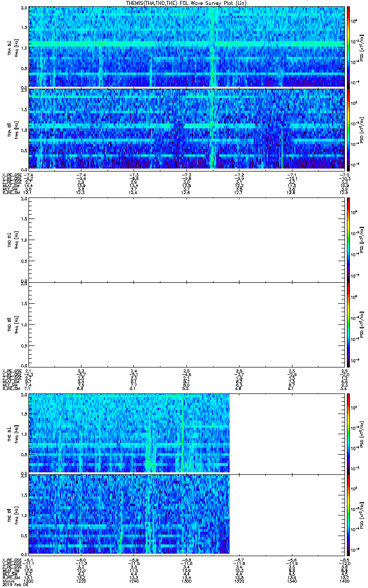This screenshot has height=588, width=368.
Task: Click the PSD color bar beside THE B-parallel panel
Action: pos(349,515)
